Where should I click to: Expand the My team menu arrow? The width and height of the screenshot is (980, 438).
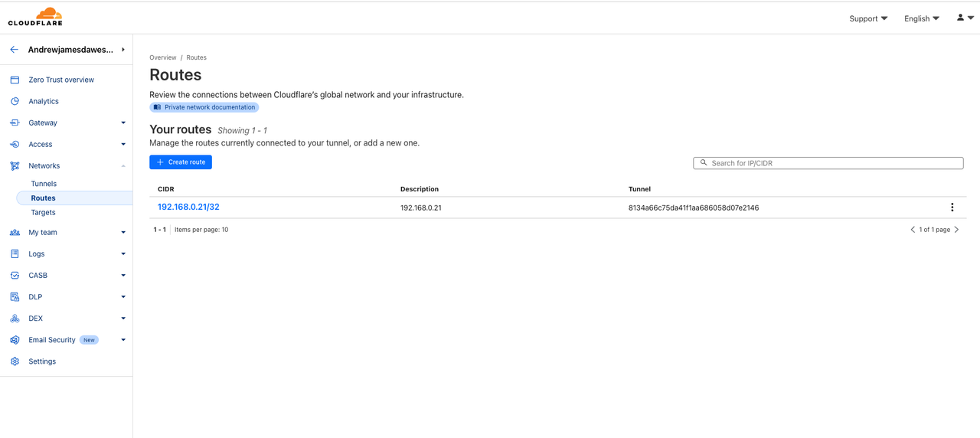tap(123, 233)
